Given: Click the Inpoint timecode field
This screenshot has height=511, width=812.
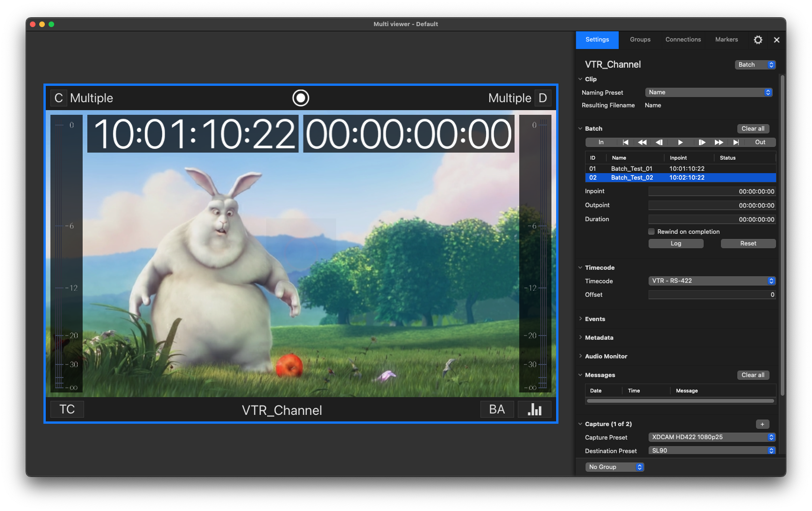Looking at the screenshot, I should pos(712,191).
